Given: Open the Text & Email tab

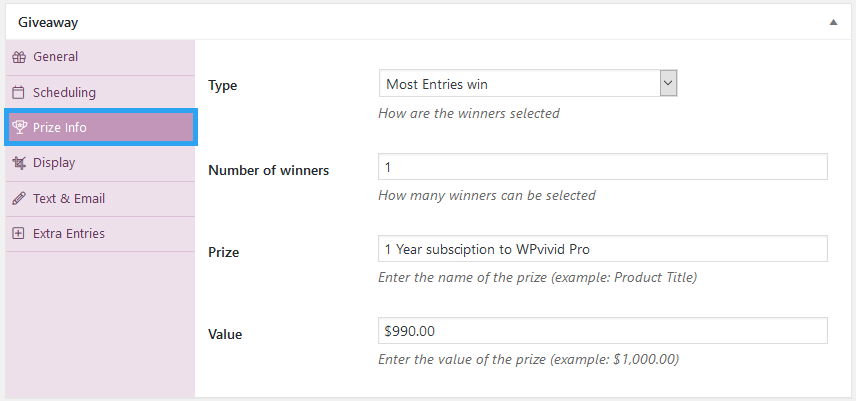Looking at the screenshot, I should 100,198.
